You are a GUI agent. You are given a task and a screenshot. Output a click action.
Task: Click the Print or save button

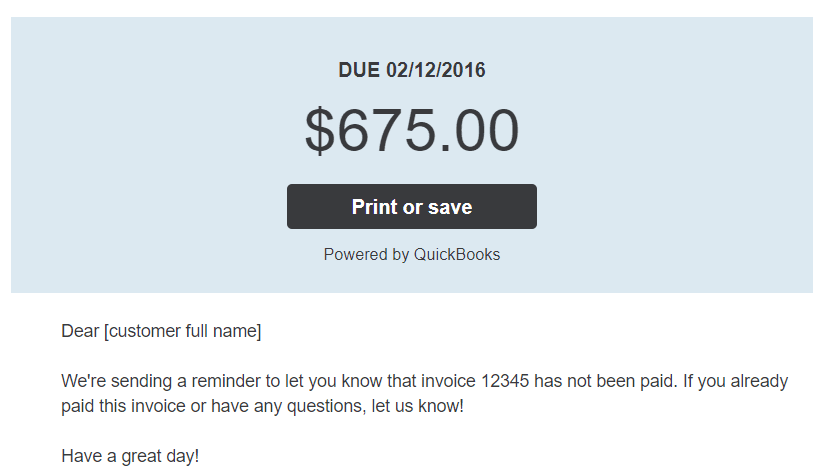tap(412, 206)
